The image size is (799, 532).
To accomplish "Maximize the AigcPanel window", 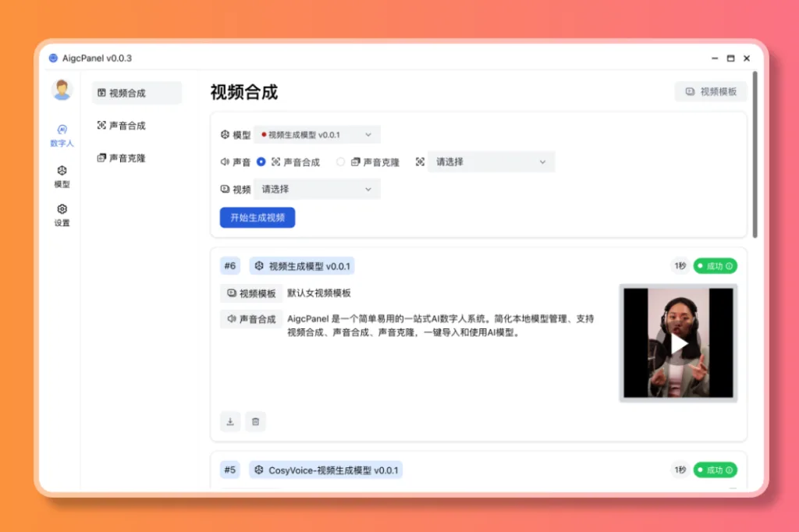I will (730, 58).
